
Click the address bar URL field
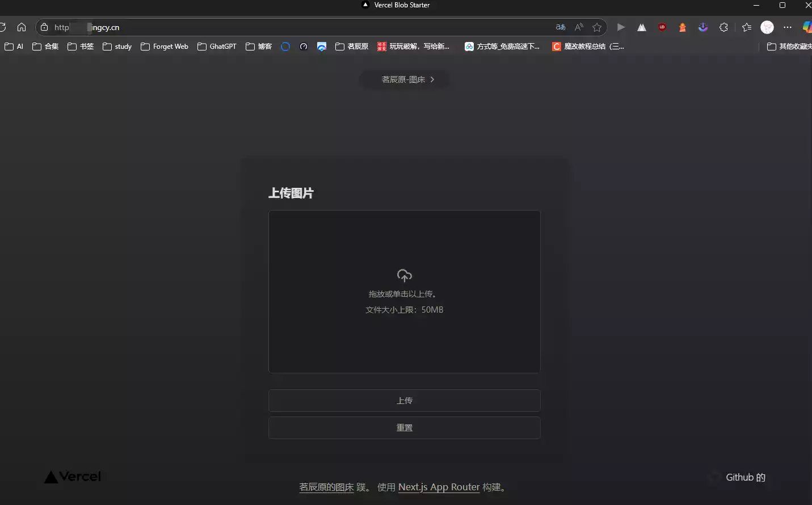point(284,27)
